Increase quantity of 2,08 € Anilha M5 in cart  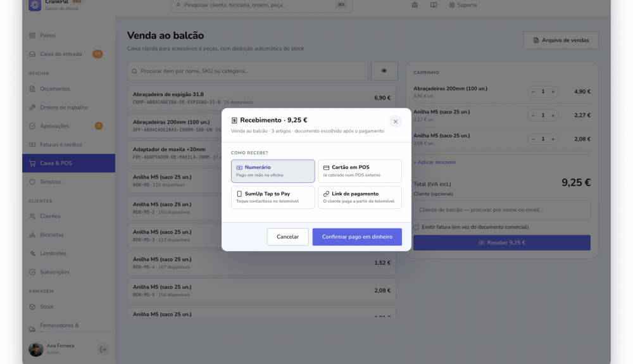tap(553, 139)
